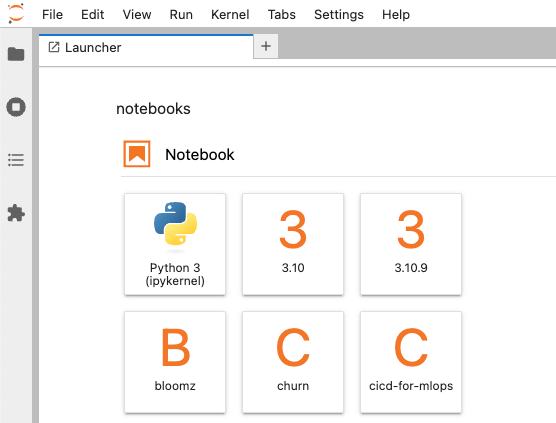
Task: Show Running Terminals and Kernels panel
Action: point(16,107)
